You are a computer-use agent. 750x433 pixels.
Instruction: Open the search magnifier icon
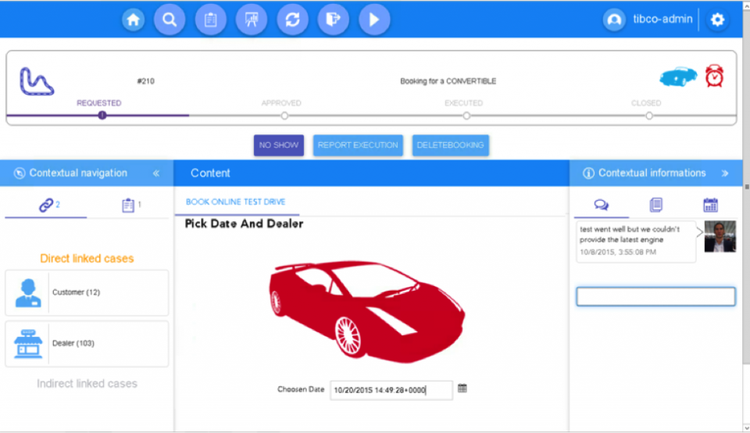click(169, 20)
